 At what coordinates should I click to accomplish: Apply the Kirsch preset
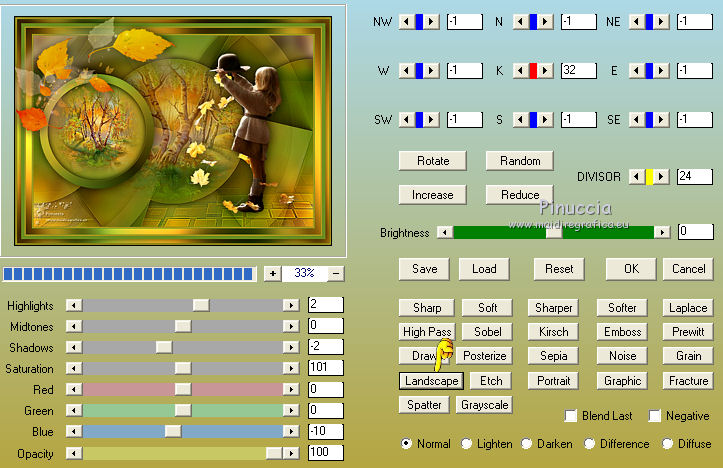(553, 332)
